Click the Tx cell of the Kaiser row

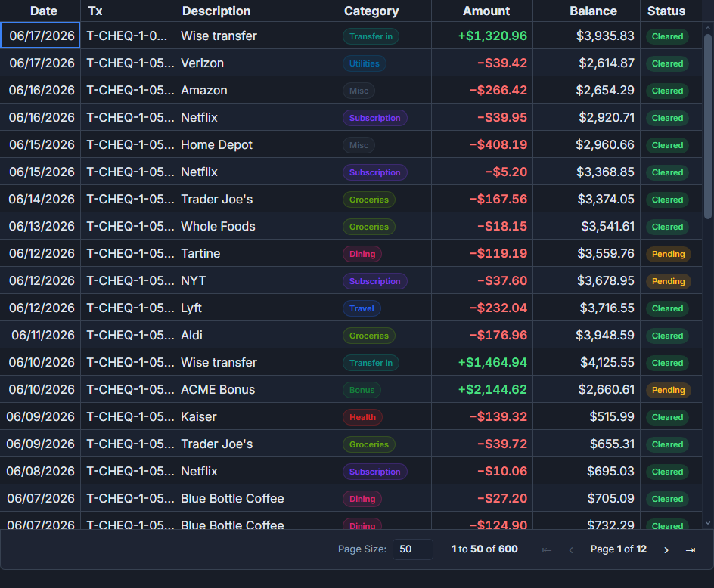[x=128, y=416]
